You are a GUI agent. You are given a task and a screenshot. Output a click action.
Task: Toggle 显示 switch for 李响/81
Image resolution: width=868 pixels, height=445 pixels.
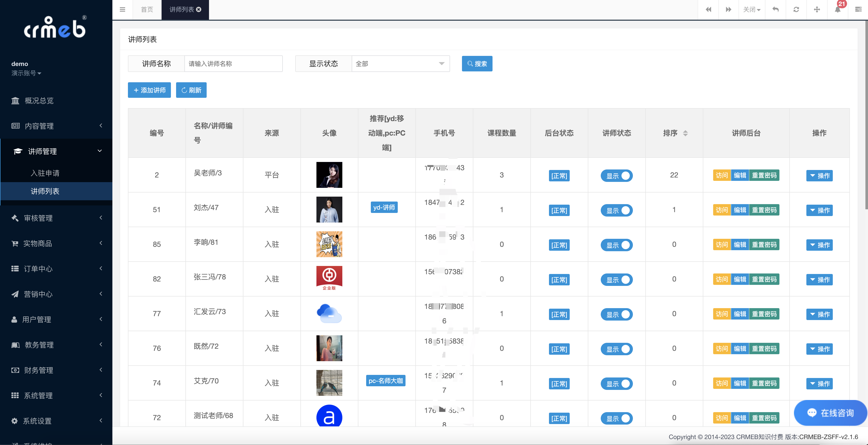coord(617,245)
